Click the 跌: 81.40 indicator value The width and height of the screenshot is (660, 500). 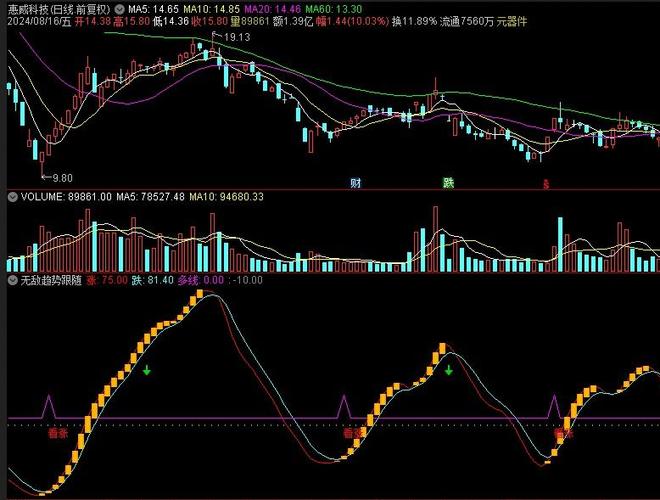(152, 280)
